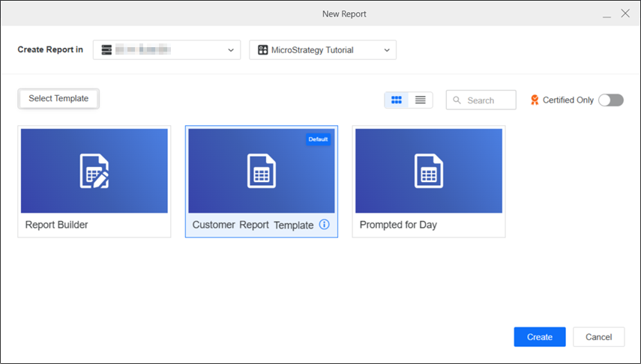Screen dimensions: 641x364
Task: Click the server environment icon
Action: click(106, 50)
